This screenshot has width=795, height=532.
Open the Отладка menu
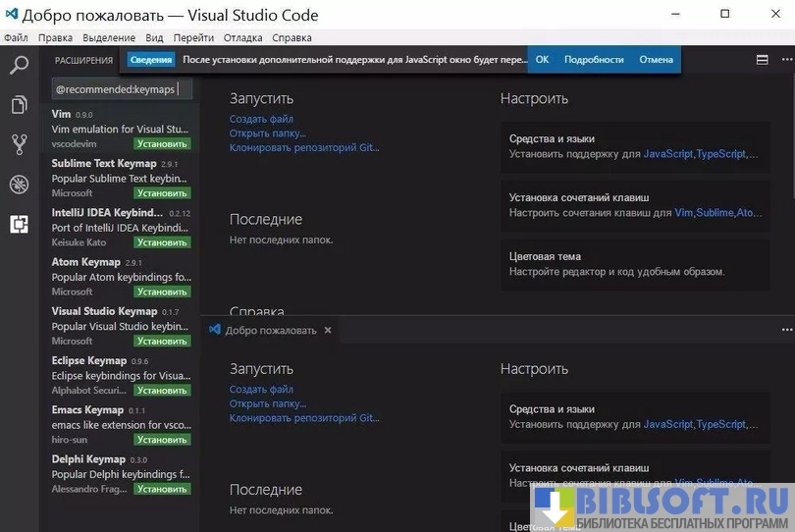[242, 38]
